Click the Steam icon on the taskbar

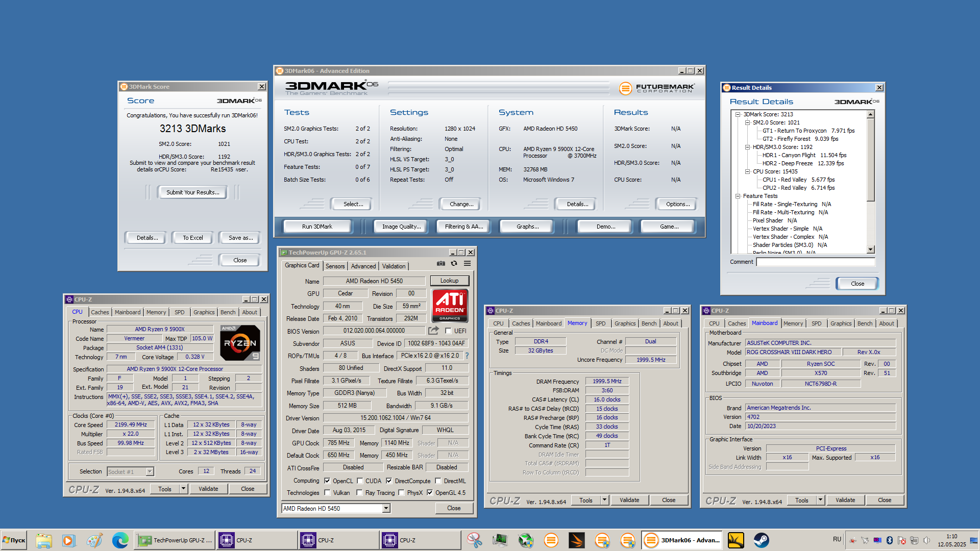(x=761, y=540)
